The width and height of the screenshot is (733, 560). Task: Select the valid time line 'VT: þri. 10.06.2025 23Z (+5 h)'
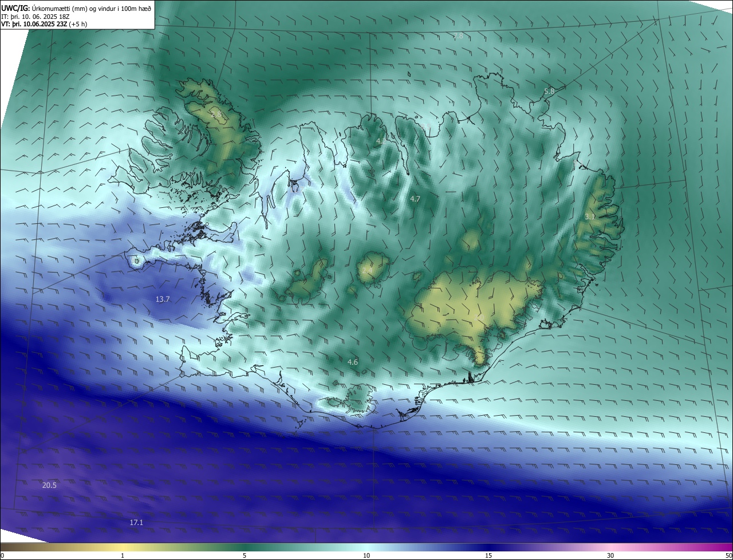pyautogui.click(x=44, y=25)
